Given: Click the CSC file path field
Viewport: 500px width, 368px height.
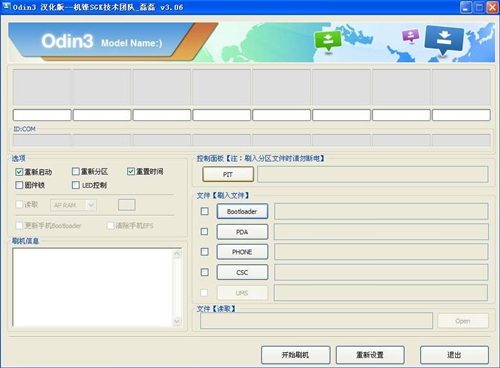Looking at the screenshot, I should coord(381,272).
